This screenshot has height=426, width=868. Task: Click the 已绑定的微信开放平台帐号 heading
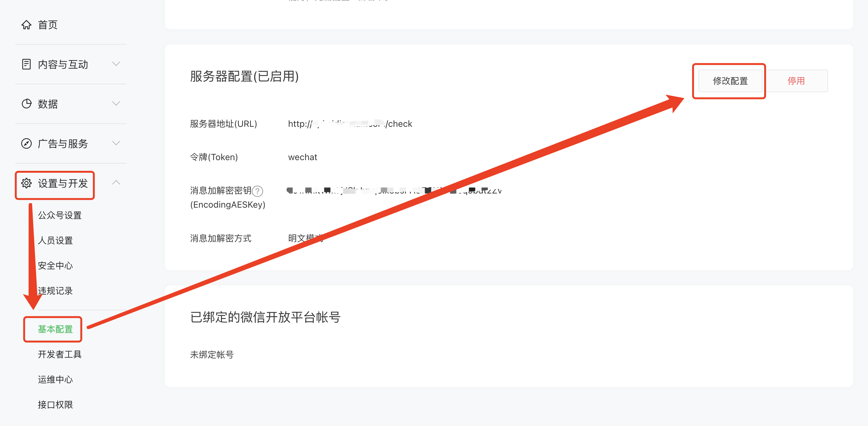[x=265, y=317]
